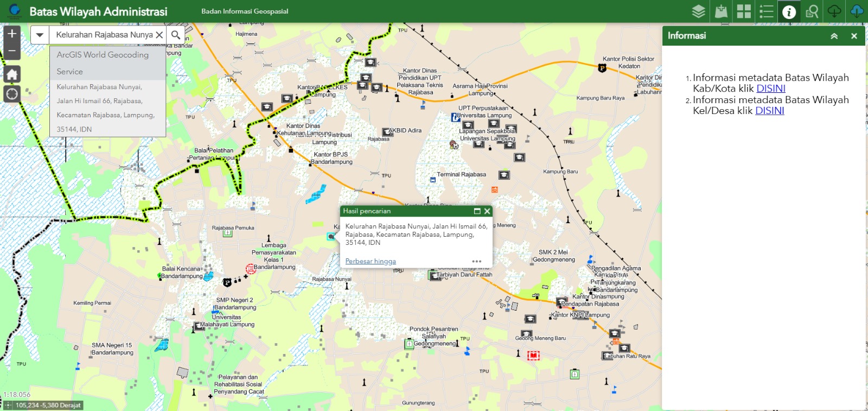Click the blue cloud download icon
868x411 pixels.
coord(857,11)
